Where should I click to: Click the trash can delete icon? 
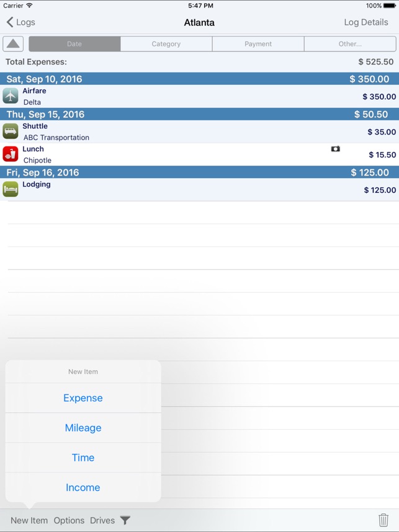click(383, 520)
